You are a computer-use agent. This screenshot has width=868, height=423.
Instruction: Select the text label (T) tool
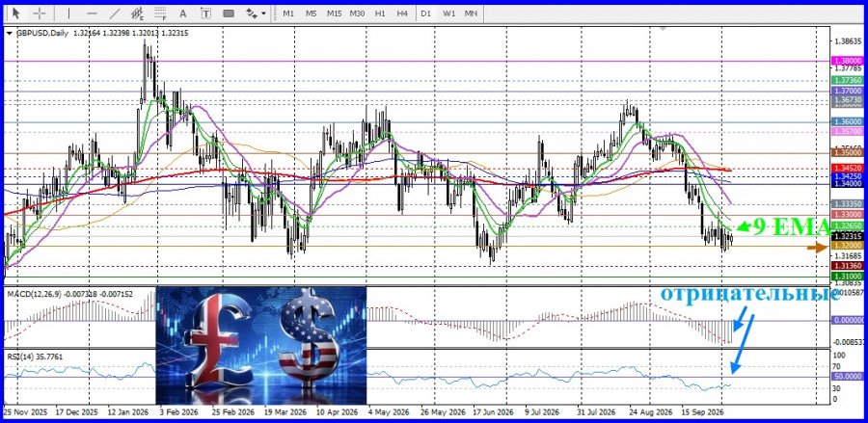click(205, 13)
